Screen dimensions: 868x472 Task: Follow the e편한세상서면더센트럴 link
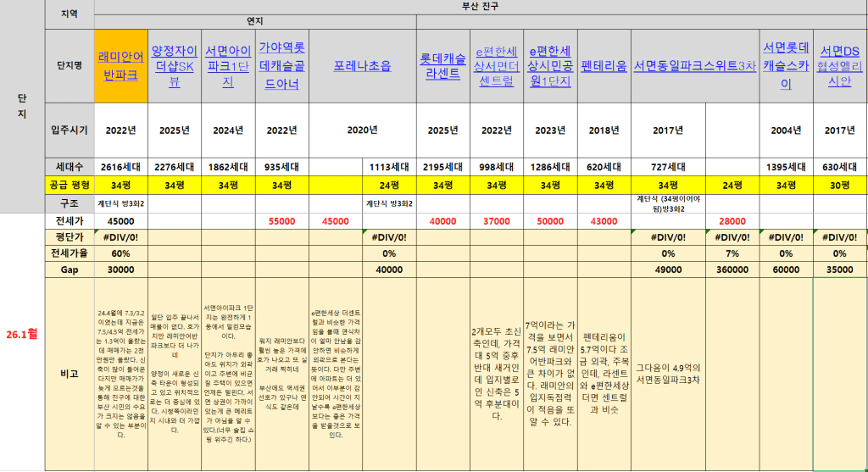click(x=497, y=66)
